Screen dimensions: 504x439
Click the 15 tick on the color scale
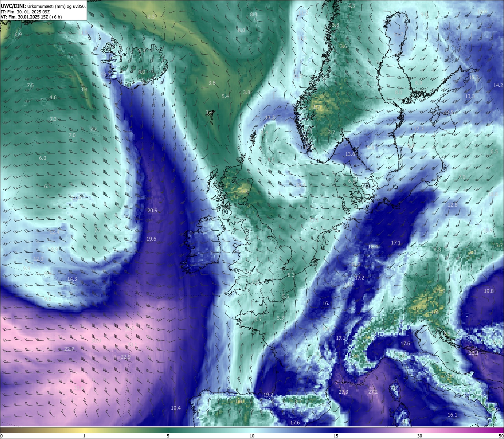point(336,436)
